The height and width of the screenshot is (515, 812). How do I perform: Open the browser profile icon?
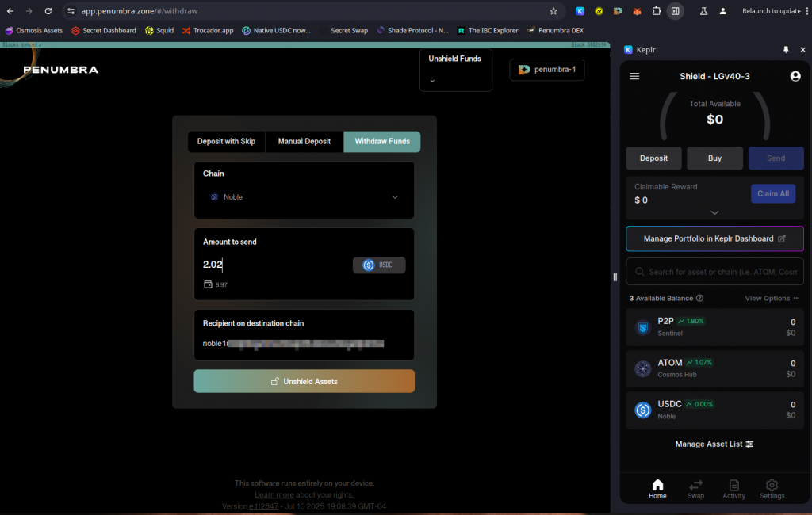(x=723, y=11)
